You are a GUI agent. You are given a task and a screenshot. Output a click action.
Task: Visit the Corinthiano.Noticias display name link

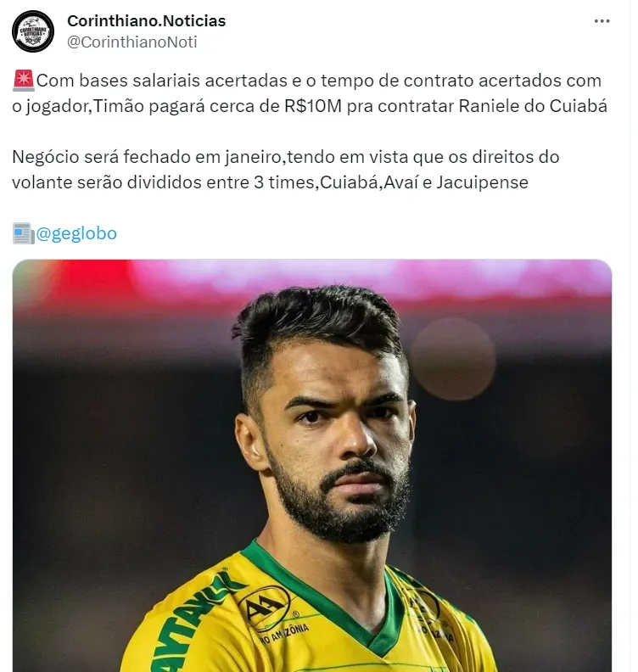[147, 20]
